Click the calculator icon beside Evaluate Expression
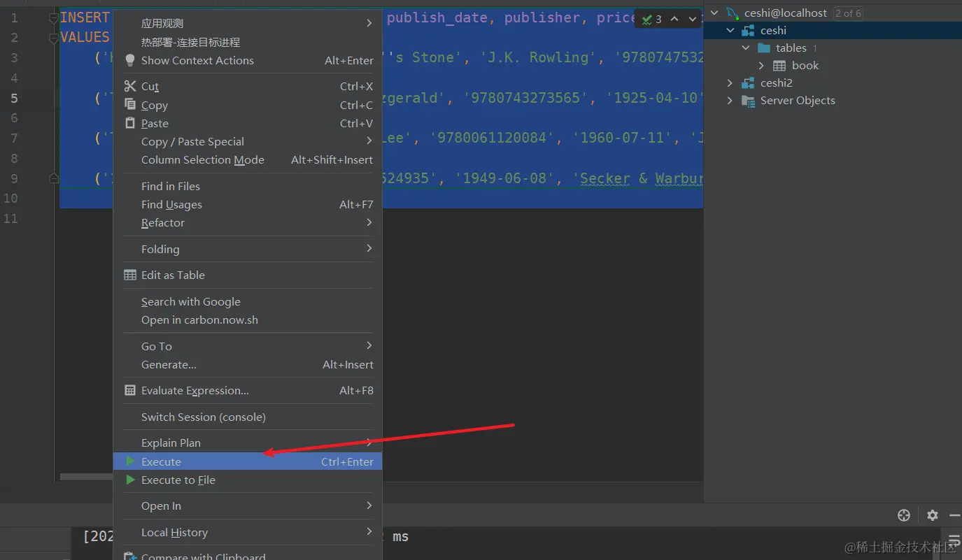 tap(130, 390)
